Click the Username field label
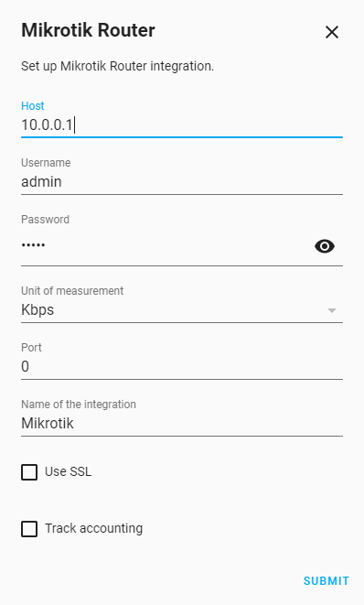 (x=46, y=162)
